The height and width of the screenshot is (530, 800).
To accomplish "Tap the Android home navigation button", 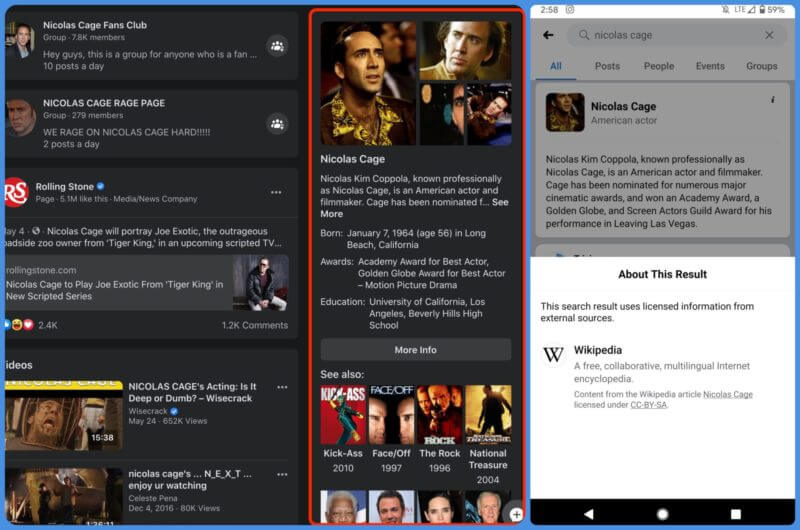I will (x=662, y=514).
